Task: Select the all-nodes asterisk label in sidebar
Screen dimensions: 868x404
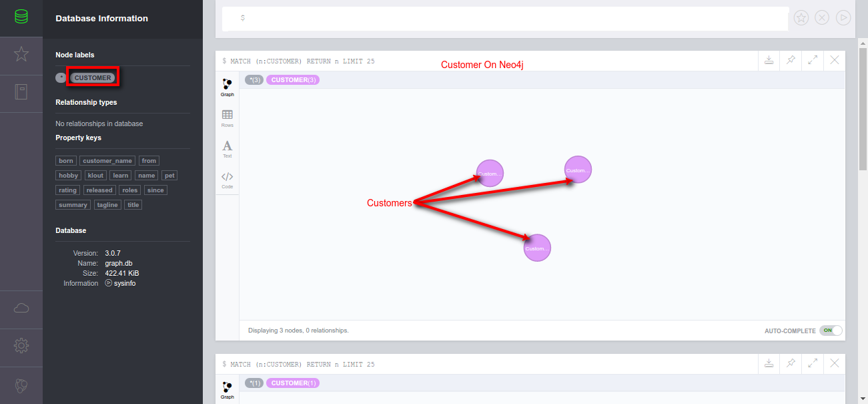Action: 61,78
